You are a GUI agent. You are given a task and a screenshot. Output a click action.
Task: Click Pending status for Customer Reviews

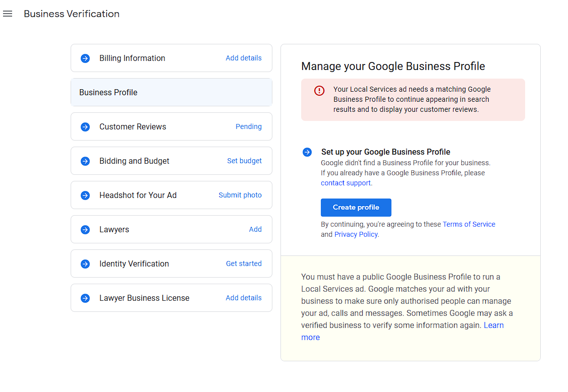tap(249, 126)
